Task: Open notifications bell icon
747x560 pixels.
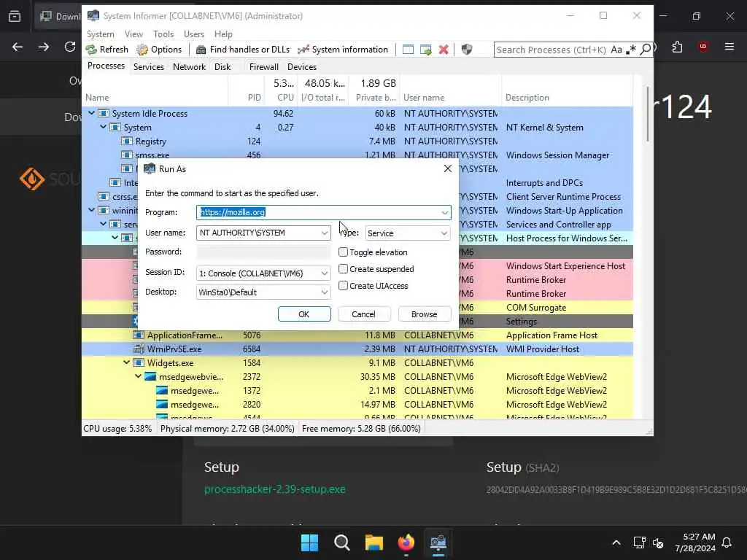Action: click(x=727, y=542)
